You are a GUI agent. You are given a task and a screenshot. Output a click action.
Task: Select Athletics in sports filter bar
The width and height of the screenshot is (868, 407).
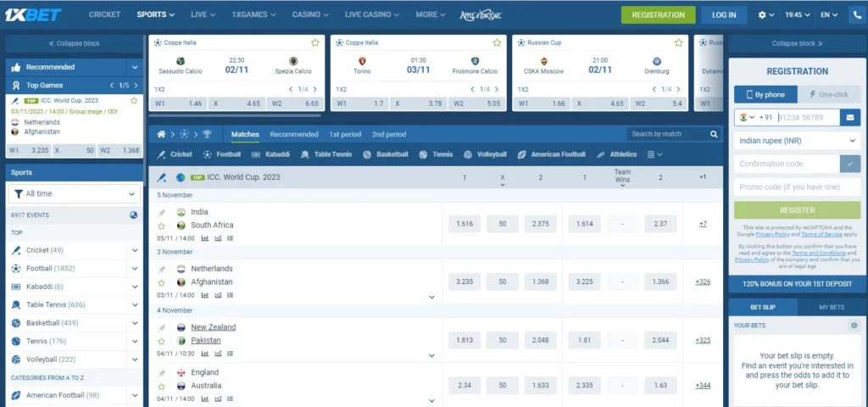click(617, 154)
